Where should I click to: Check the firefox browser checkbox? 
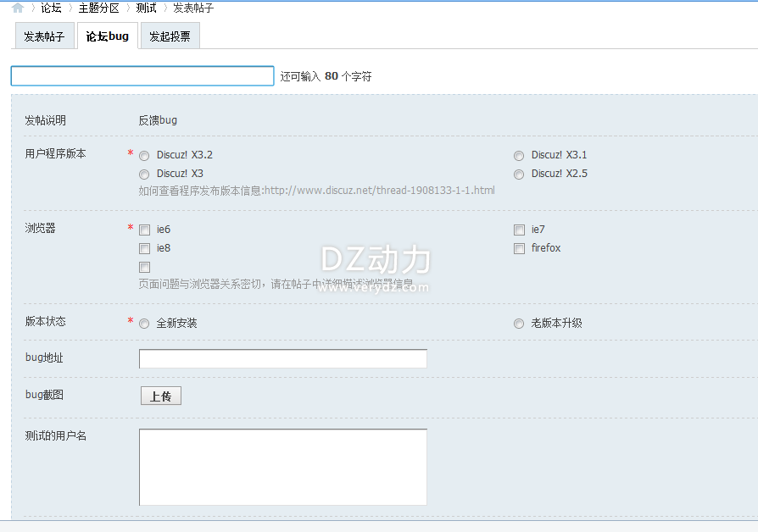pos(519,248)
